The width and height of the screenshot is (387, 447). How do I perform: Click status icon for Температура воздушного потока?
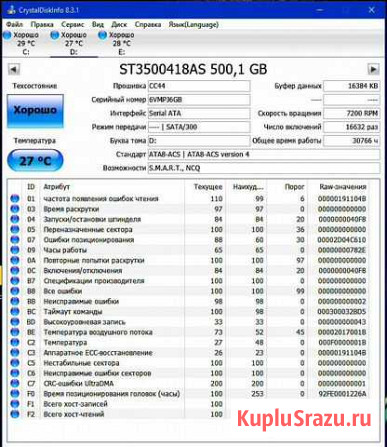[15, 332]
